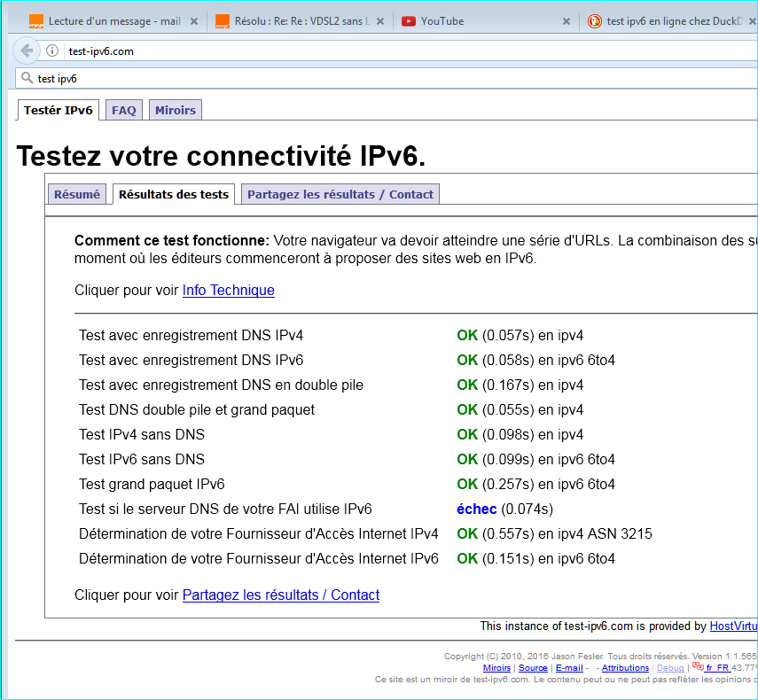The width and height of the screenshot is (758, 700).
Task: Open the Attributions link in the footer
Action: (x=625, y=667)
